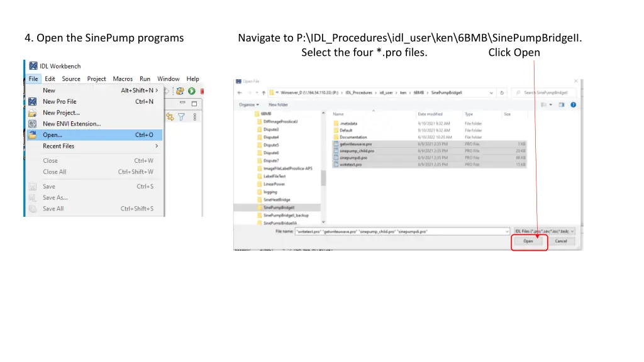Click the ken segment in address path
Image resolution: width=644 pixels, height=362 pixels.
(403, 93)
